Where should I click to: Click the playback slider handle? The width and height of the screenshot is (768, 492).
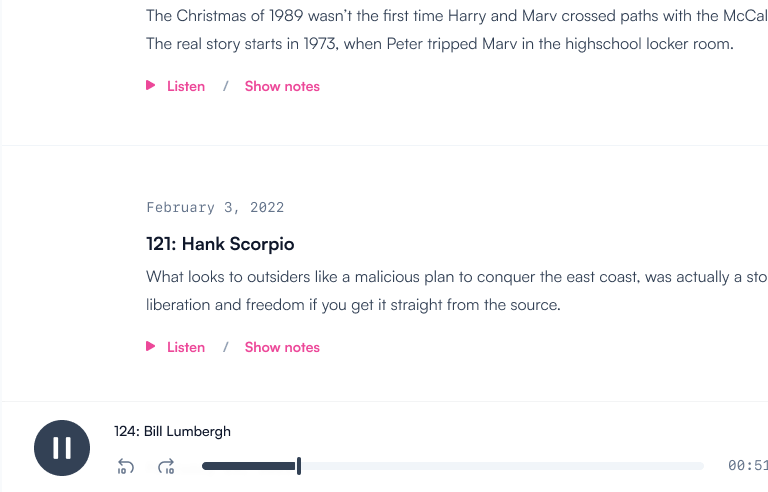pos(299,466)
